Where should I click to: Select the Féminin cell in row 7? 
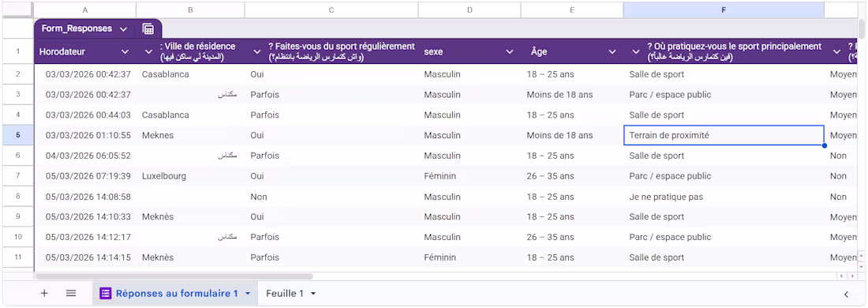coord(470,176)
